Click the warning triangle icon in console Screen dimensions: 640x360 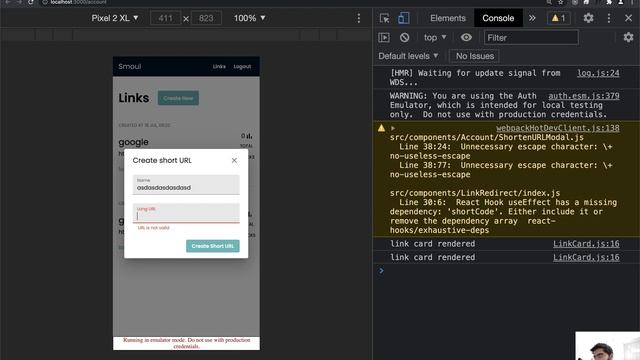click(381, 128)
